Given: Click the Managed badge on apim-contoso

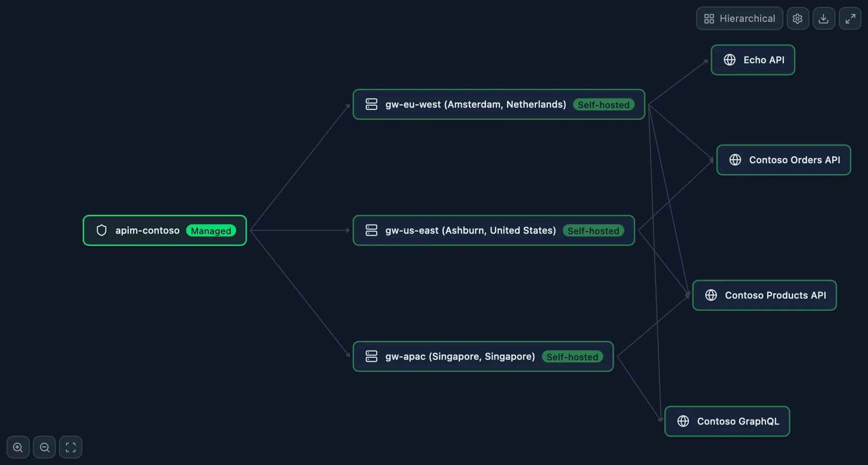Looking at the screenshot, I should point(211,231).
